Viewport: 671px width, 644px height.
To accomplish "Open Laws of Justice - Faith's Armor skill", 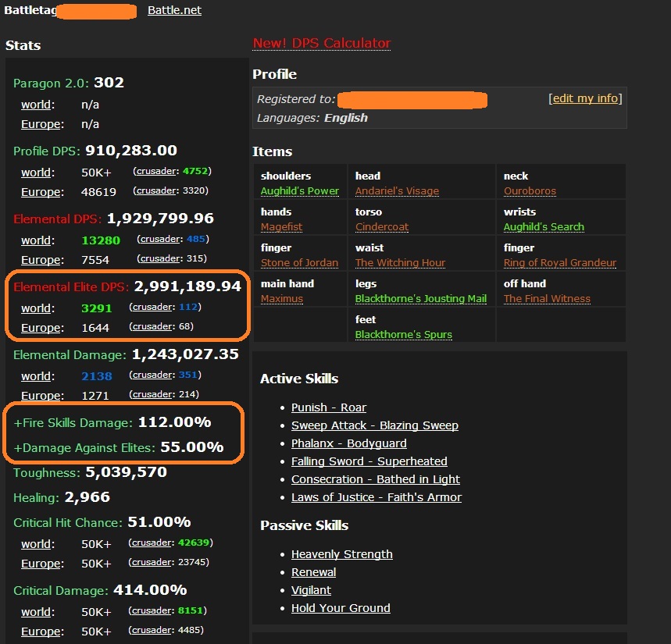I will click(x=377, y=497).
